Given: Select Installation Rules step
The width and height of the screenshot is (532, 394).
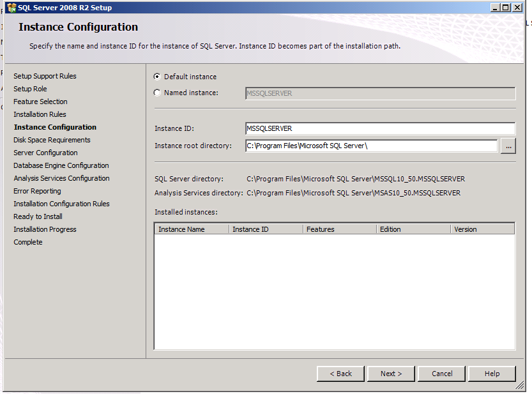Looking at the screenshot, I should click(40, 114).
